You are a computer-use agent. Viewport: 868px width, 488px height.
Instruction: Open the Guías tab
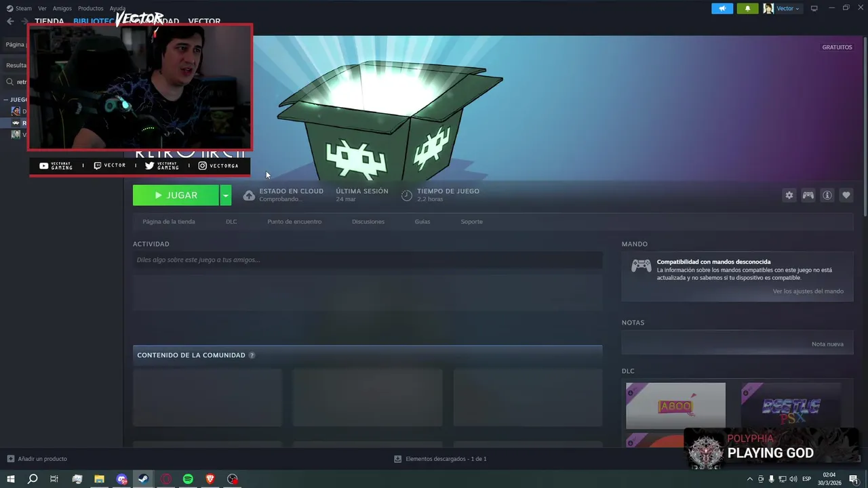click(x=422, y=222)
